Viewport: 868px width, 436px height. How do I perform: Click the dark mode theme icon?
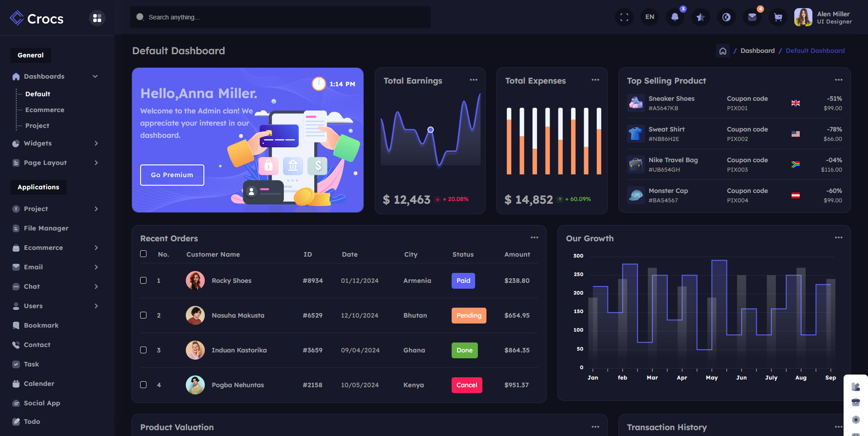tap(726, 17)
